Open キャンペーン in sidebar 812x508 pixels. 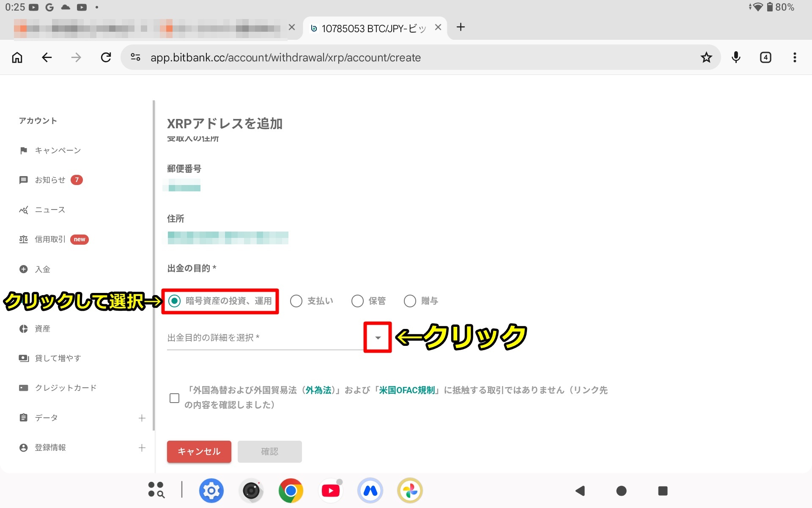[x=58, y=150]
